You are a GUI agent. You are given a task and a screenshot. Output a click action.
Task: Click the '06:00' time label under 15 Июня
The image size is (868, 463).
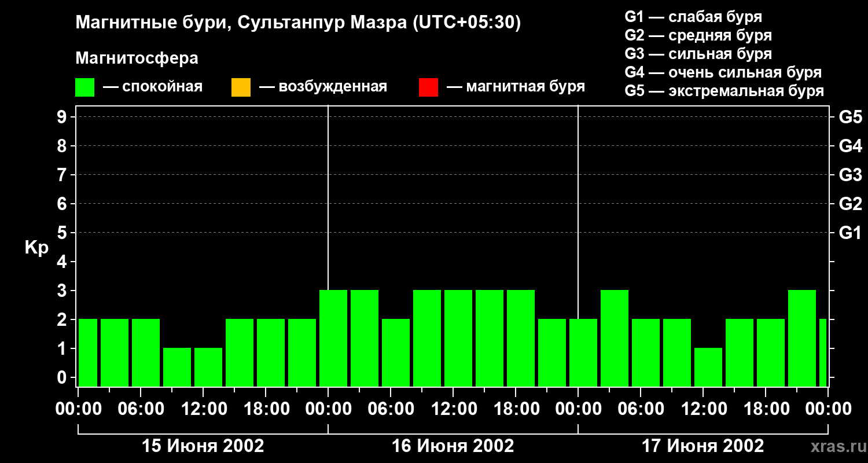[141, 409]
